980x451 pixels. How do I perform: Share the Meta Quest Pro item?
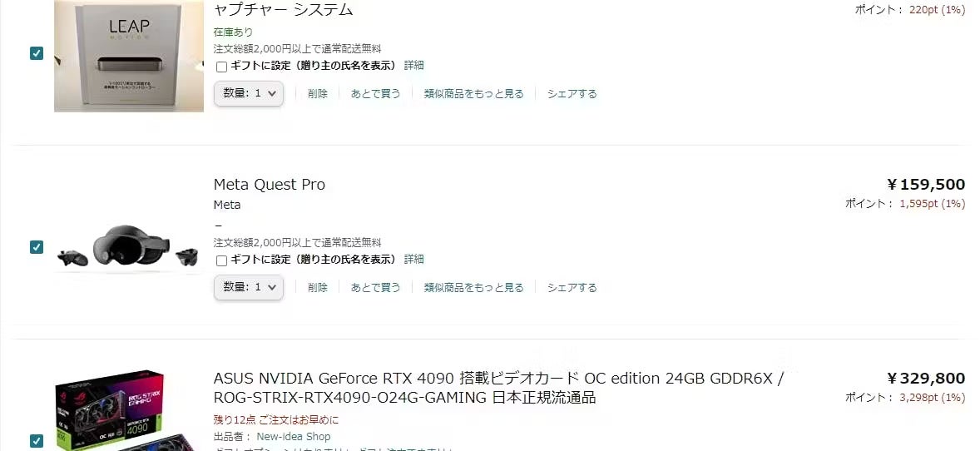[x=572, y=288]
